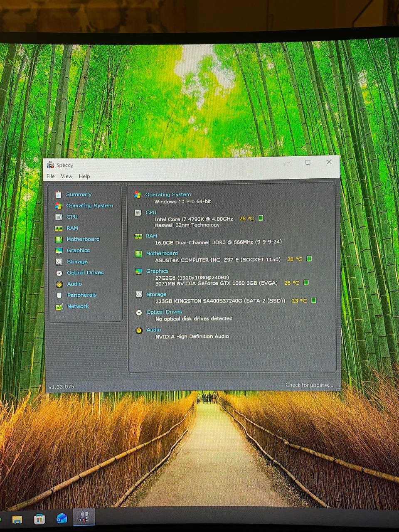This screenshot has width=399, height=532.
Task: Click the green Storage temperature indicator
Action: click(314, 300)
